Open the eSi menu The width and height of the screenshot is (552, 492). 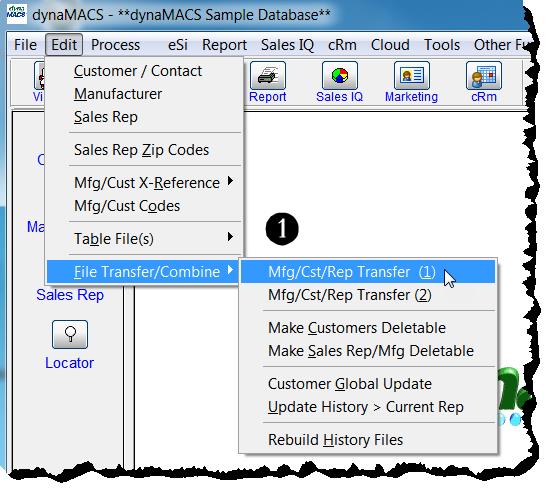pos(178,45)
